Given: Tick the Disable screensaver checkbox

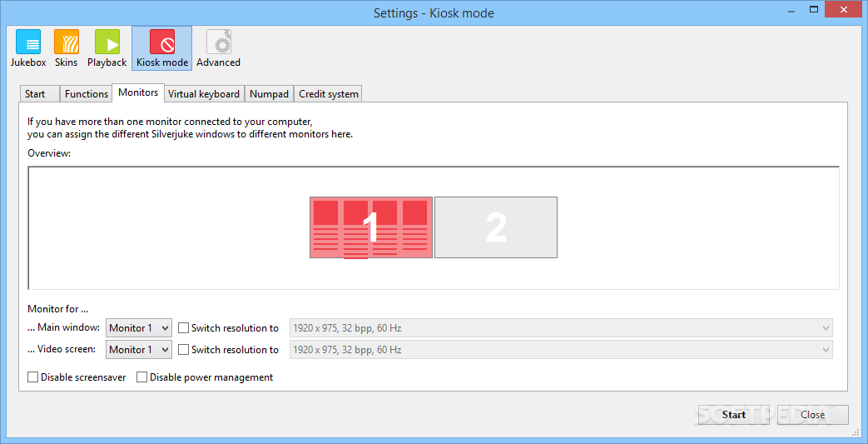Looking at the screenshot, I should [x=33, y=377].
